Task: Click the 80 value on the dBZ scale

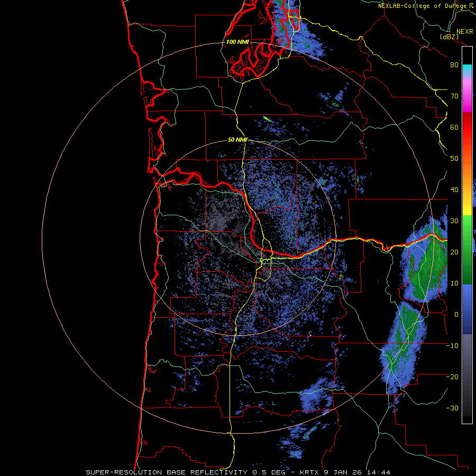Action: coord(454,65)
